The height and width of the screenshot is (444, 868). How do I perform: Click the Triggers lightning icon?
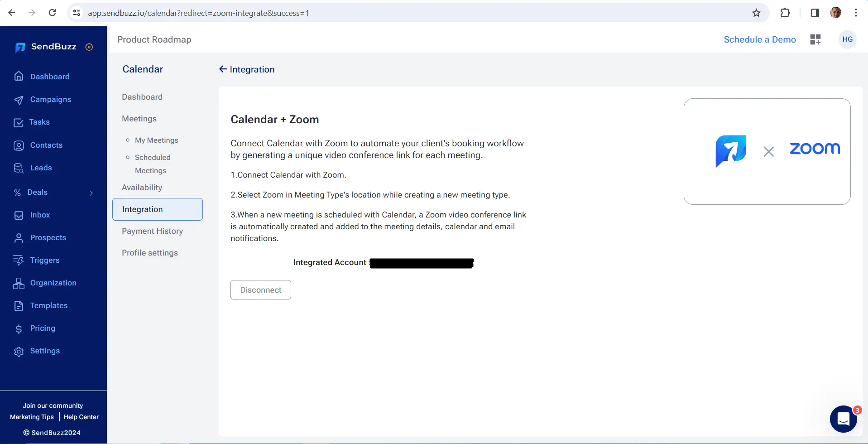click(19, 261)
